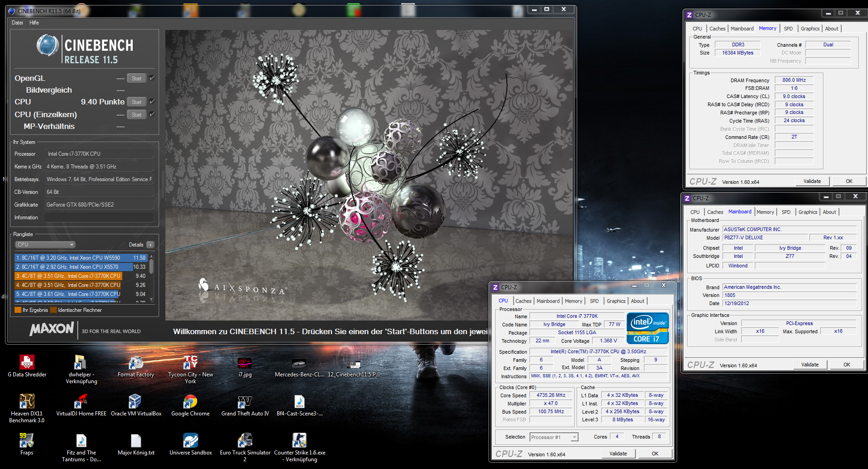
Task: Click Validate in CPU-Z Memory window
Action: 812,181
